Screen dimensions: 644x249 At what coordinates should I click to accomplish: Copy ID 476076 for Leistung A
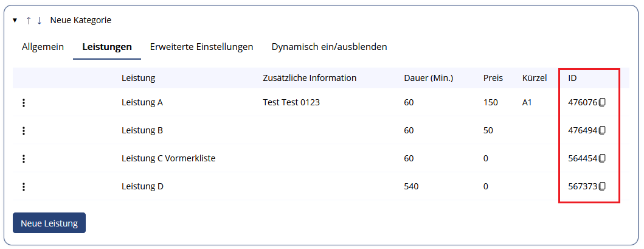pyautogui.click(x=602, y=103)
